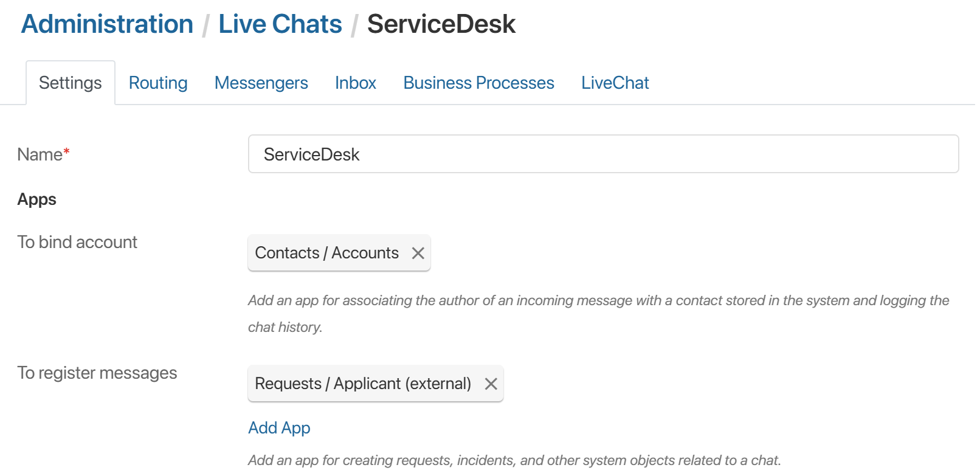The width and height of the screenshot is (980, 476).
Task: Select the Settings tab
Action: coord(71,83)
